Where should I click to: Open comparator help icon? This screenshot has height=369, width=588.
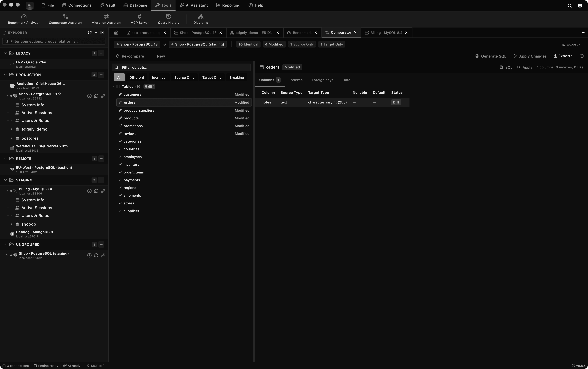point(581,56)
